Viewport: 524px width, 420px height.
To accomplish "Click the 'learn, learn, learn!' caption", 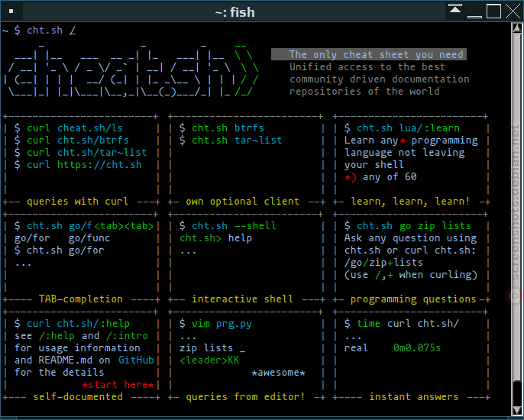I will [x=410, y=202].
